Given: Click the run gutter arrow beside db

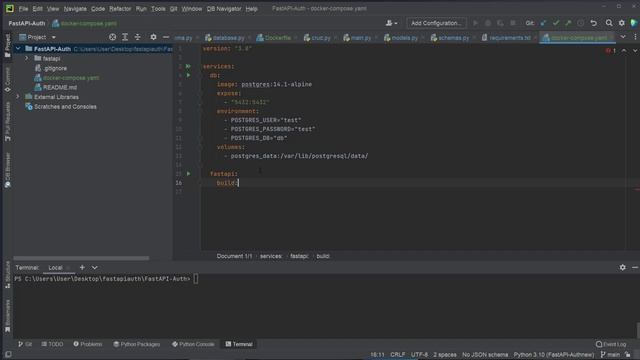Looking at the screenshot, I should point(188,75).
